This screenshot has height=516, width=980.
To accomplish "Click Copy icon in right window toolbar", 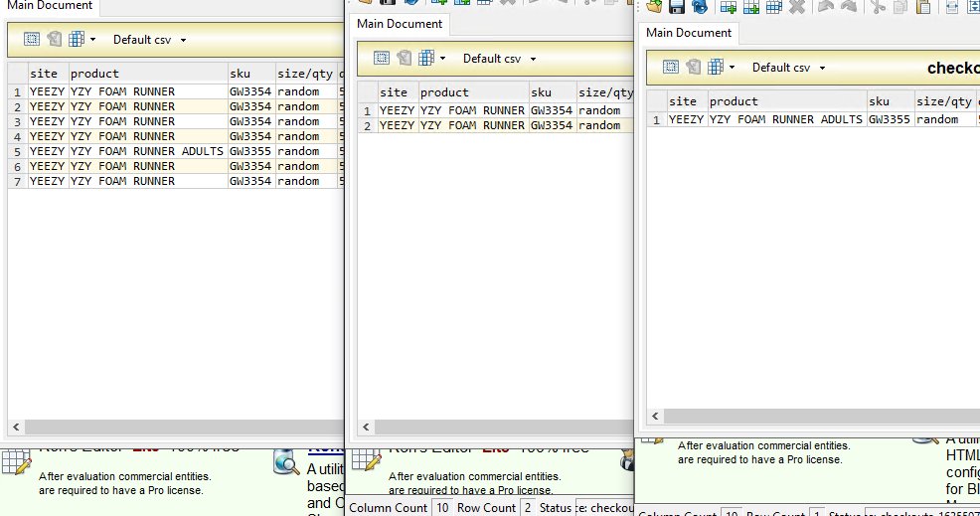I will [900, 7].
